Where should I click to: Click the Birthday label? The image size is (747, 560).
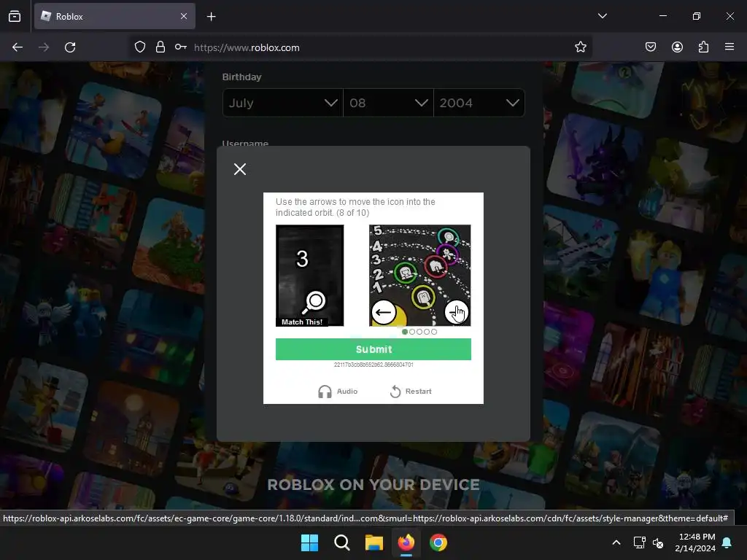241,77
